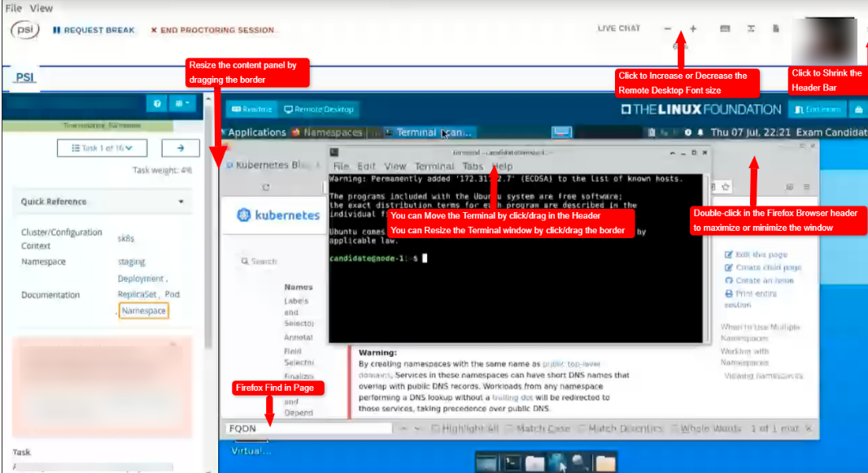Screen dimensions: 868x473
Task: Open the terminal View menu
Action: 395,166
